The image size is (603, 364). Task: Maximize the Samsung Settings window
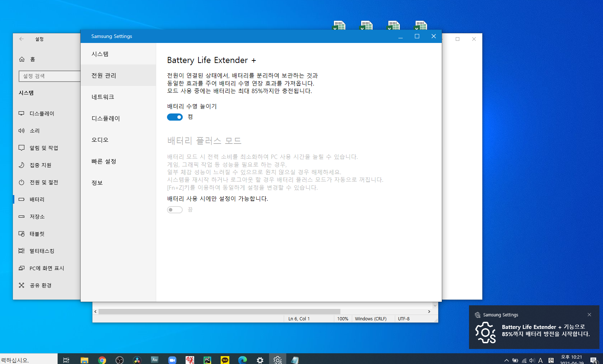[x=417, y=36]
